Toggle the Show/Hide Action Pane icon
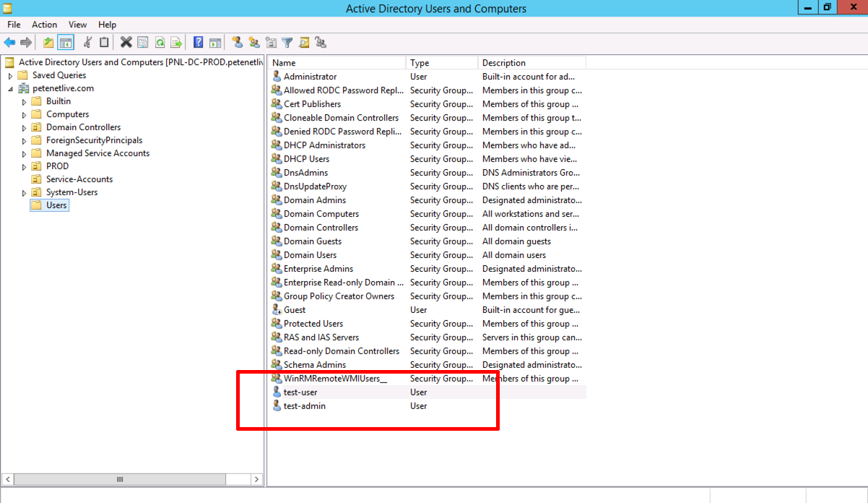868x503 pixels. point(214,43)
